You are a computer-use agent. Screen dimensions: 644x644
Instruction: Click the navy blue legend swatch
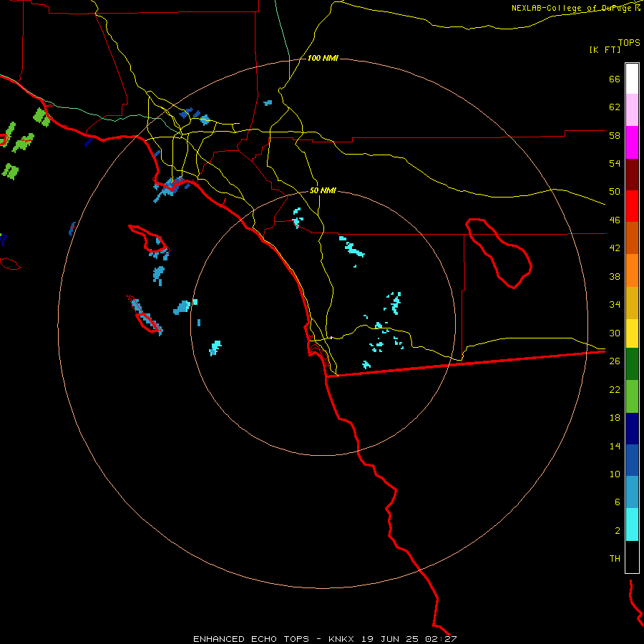tap(632, 429)
